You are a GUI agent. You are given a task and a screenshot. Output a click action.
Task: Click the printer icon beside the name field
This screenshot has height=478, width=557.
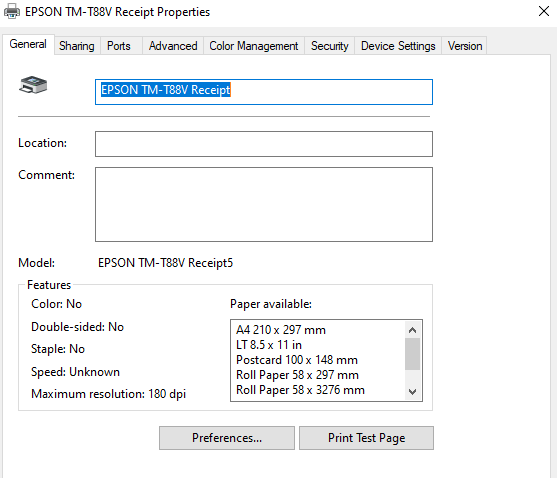(x=33, y=85)
